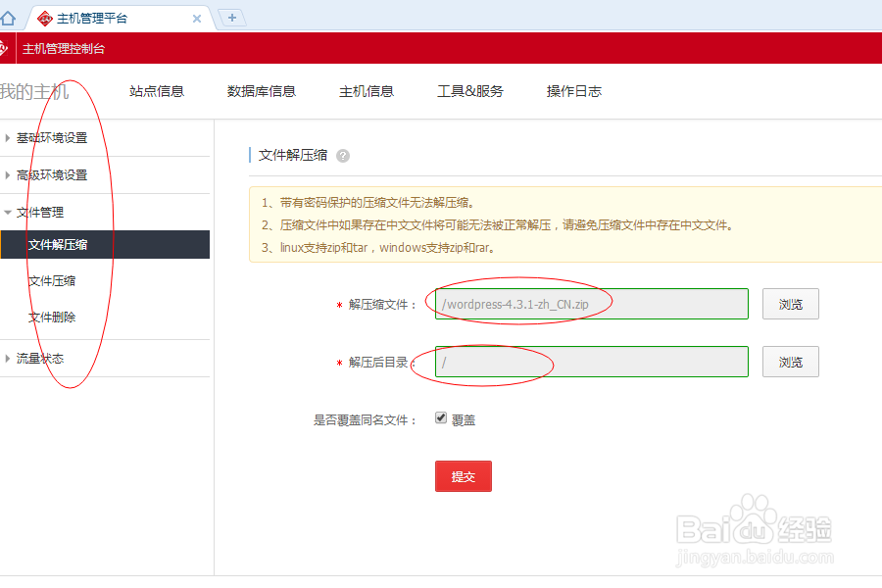The width and height of the screenshot is (882, 588).
Task: Open the 数据库信息 tab
Action: [x=261, y=90]
